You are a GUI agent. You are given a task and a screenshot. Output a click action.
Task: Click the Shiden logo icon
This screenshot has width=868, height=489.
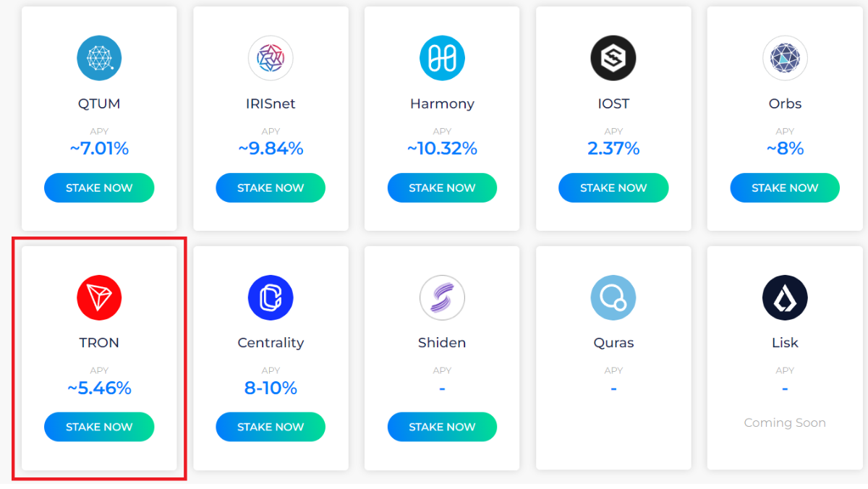click(x=442, y=297)
